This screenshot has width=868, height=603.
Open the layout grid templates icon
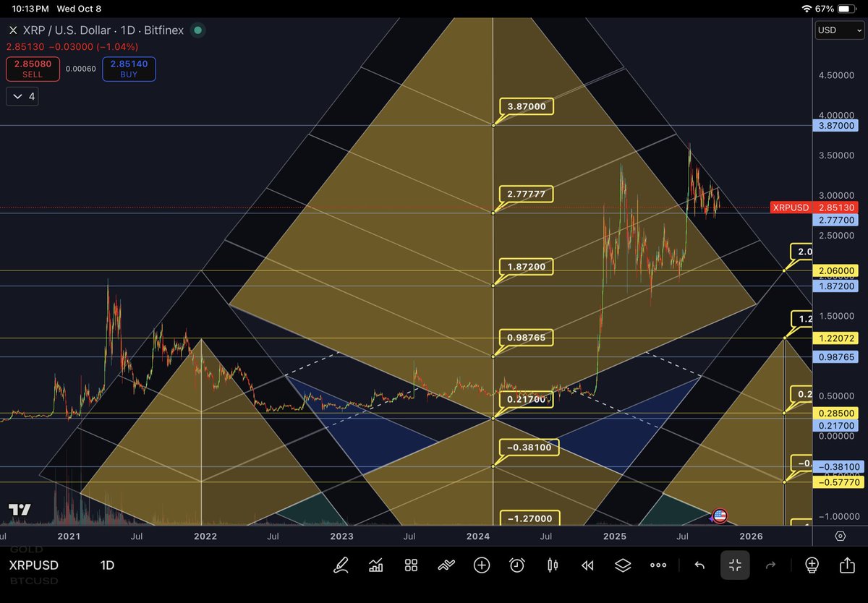[x=411, y=565]
